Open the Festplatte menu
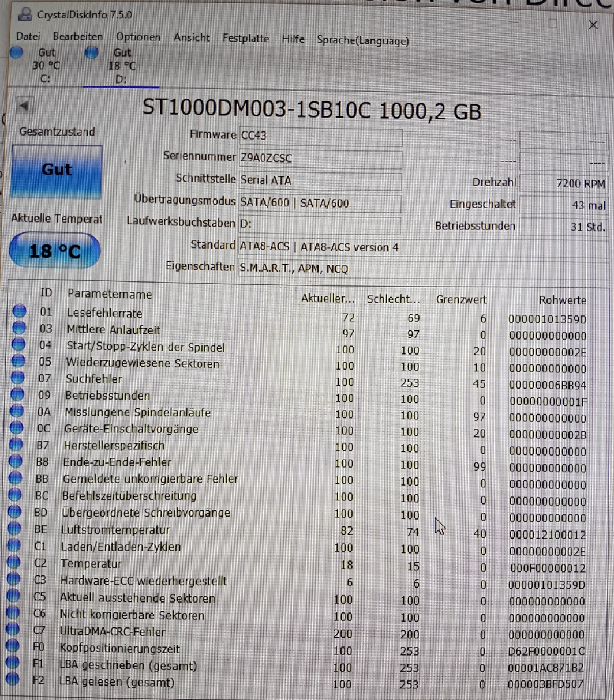The width and height of the screenshot is (614, 700). pos(246,39)
